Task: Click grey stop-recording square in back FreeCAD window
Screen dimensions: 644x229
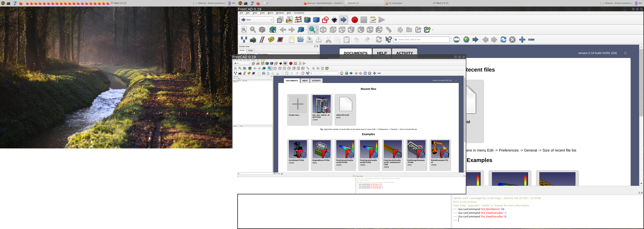Action: pyautogui.click(x=364, y=20)
